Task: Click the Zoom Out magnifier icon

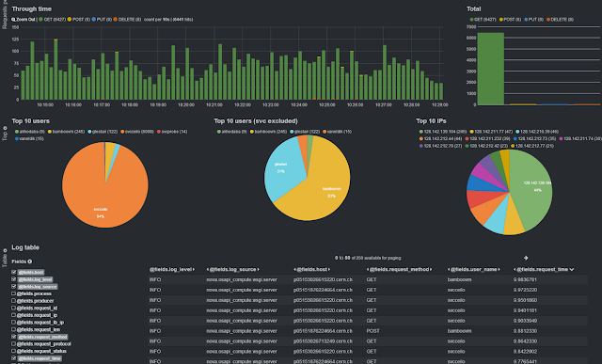Action: pos(13,20)
